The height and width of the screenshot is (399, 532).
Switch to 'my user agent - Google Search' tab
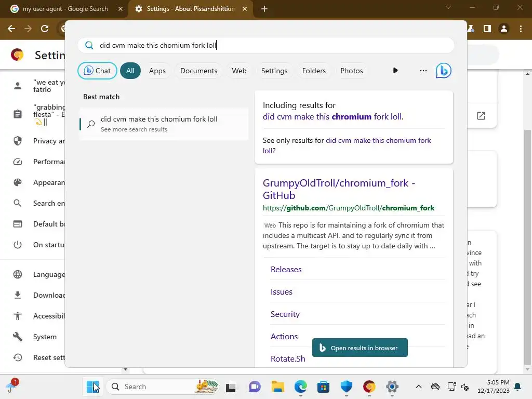(64, 9)
